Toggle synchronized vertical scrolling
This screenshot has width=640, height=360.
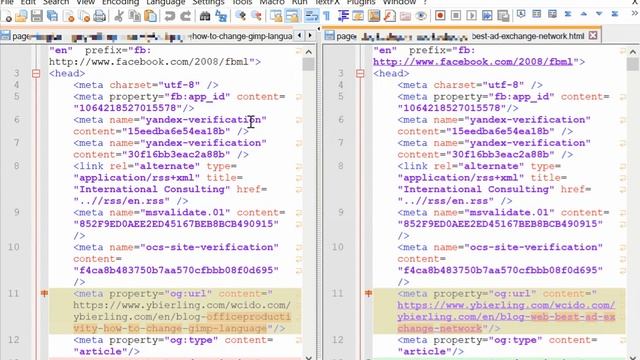click(276, 16)
